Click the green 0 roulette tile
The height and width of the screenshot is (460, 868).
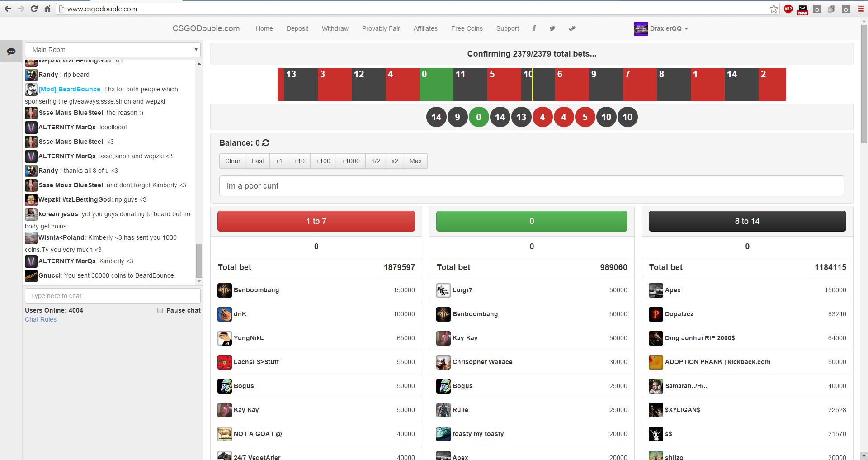pyautogui.click(x=436, y=85)
